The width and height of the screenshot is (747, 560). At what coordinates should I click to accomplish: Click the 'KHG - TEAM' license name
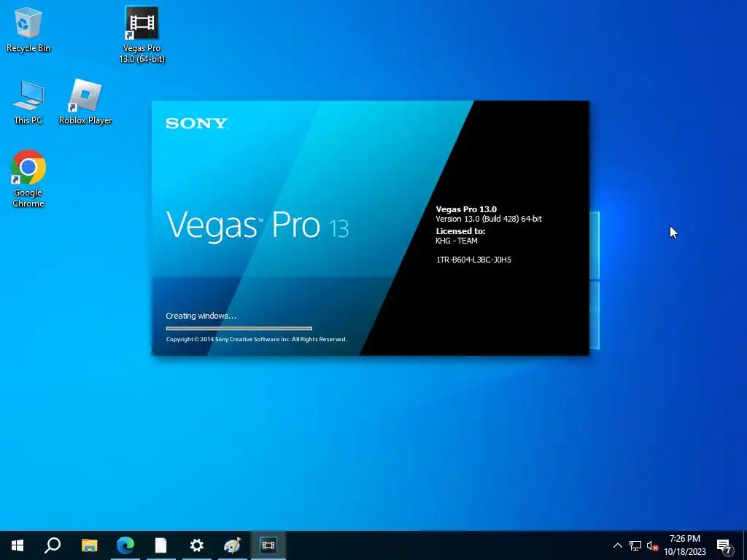pyautogui.click(x=457, y=241)
